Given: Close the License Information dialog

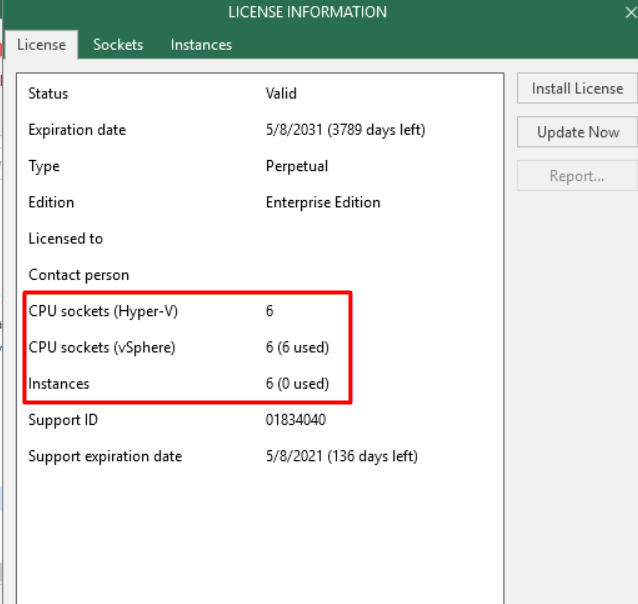Looking at the screenshot, I should [630, 13].
